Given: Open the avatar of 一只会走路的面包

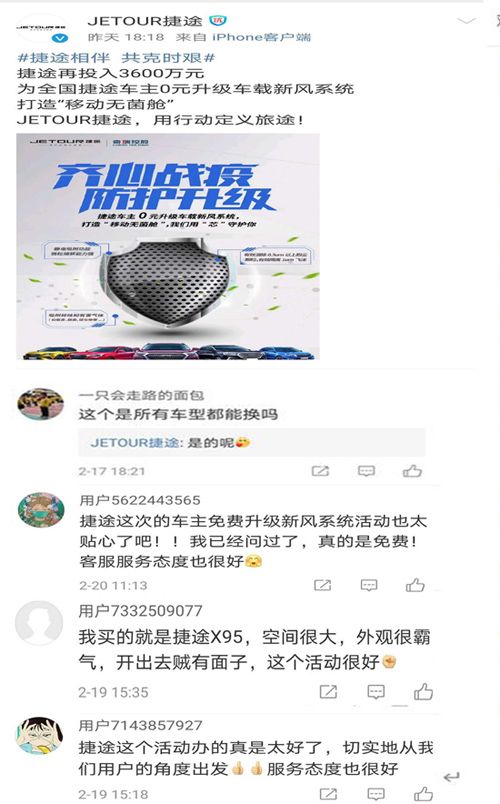Looking at the screenshot, I should (x=41, y=404).
